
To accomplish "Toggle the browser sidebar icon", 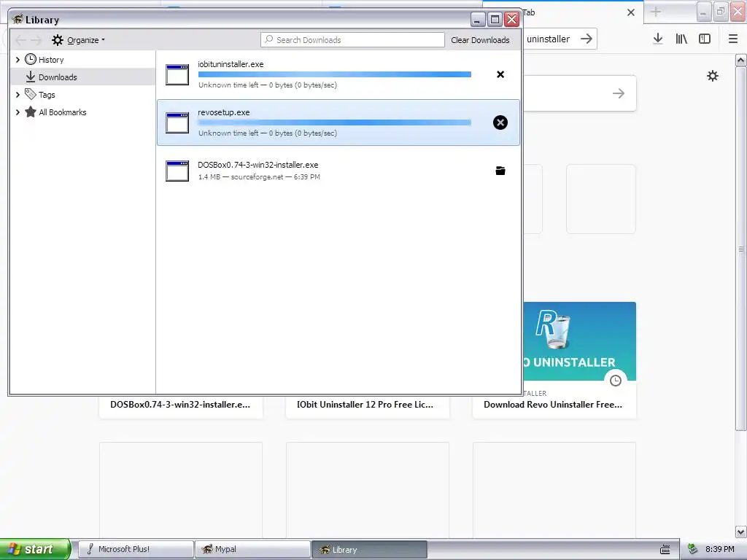I will [705, 39].
